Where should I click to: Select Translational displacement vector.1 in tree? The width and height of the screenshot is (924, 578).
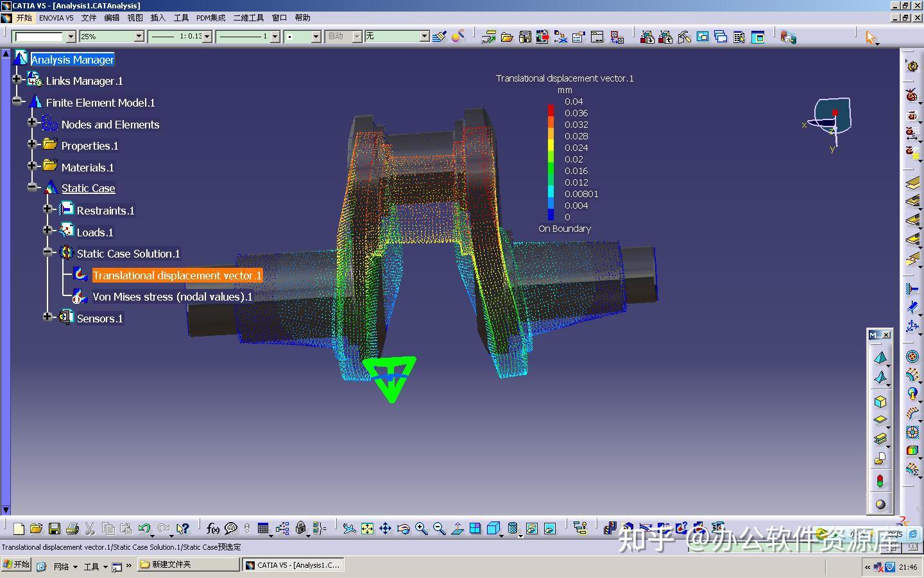point(176,276)
